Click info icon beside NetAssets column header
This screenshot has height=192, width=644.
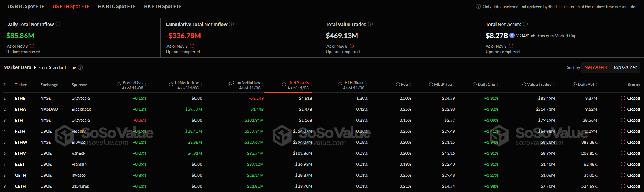284,85
